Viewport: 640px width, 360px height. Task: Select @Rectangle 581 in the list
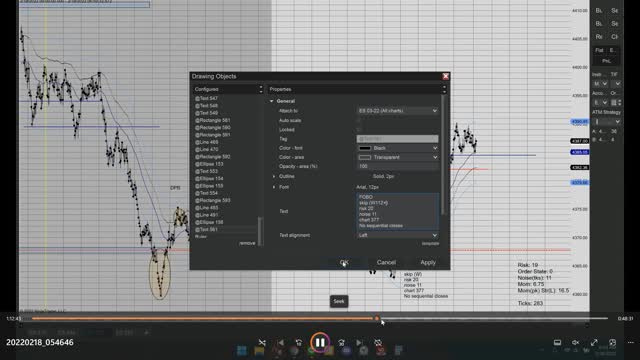point(212,120)
